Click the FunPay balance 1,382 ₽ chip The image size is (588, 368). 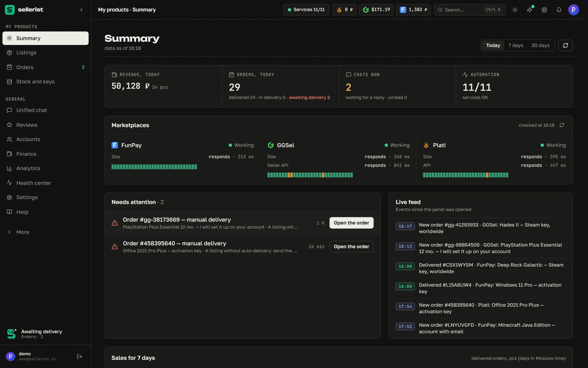[413, 10]
